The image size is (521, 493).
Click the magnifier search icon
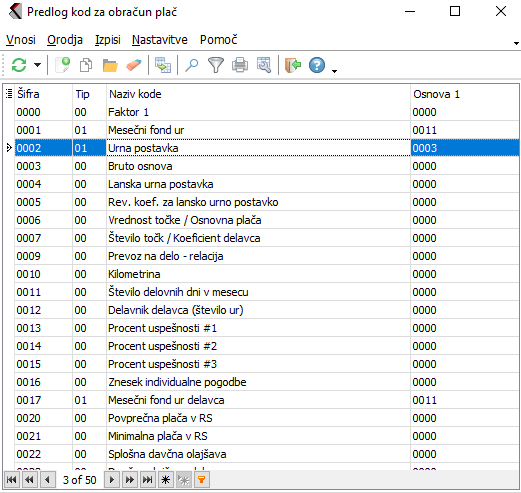click(x=192, y=65)
